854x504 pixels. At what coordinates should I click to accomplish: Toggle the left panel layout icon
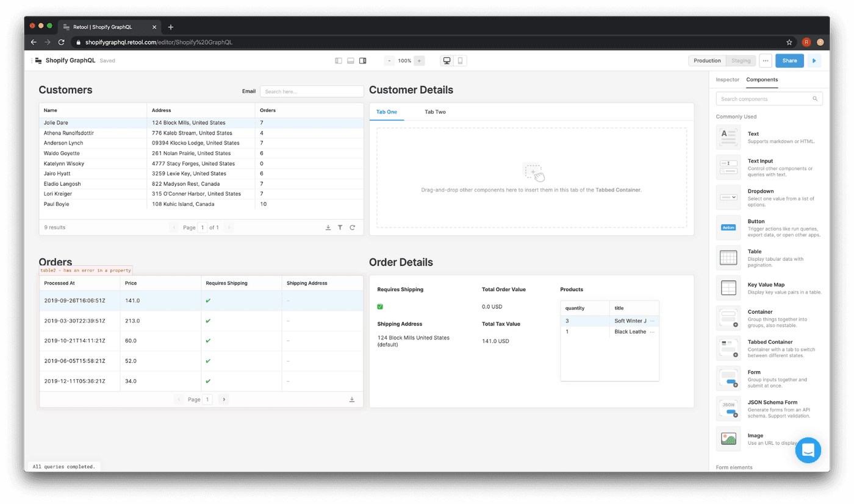click(x=339, y=61)
